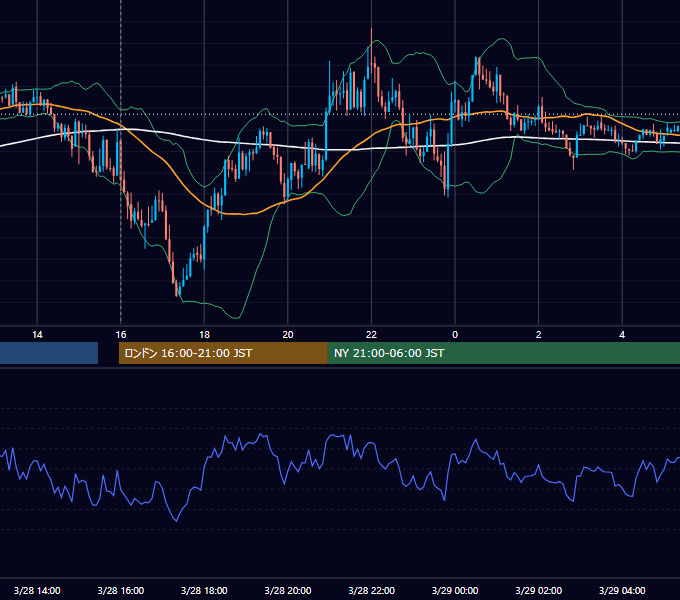Click the 3/29 04:00 date label
680x600 pixels.
pos(622,590)
